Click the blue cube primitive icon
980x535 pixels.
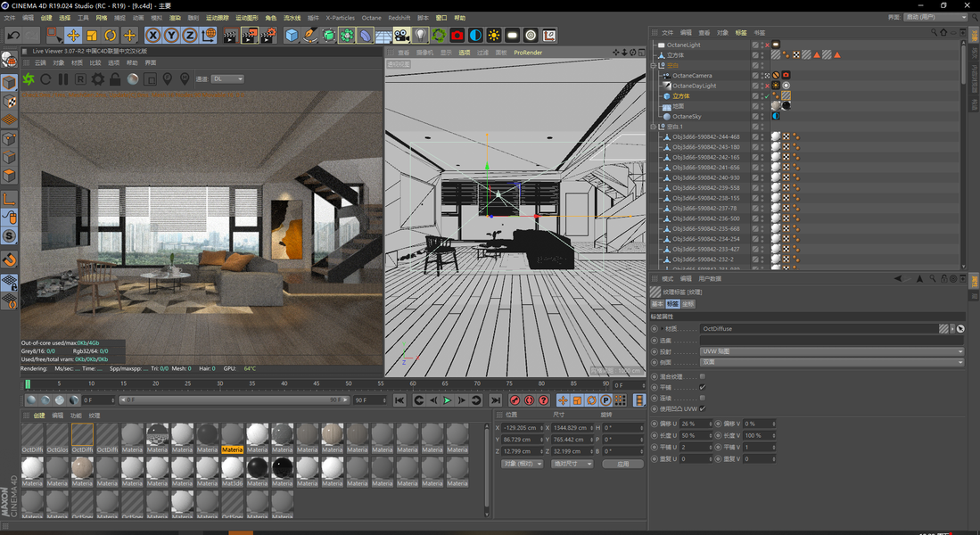pos(292,36)
